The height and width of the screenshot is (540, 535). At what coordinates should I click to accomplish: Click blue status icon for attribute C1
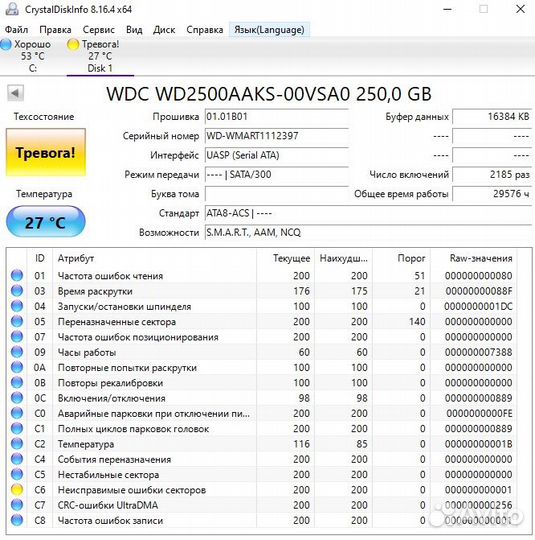coord(17,429)
